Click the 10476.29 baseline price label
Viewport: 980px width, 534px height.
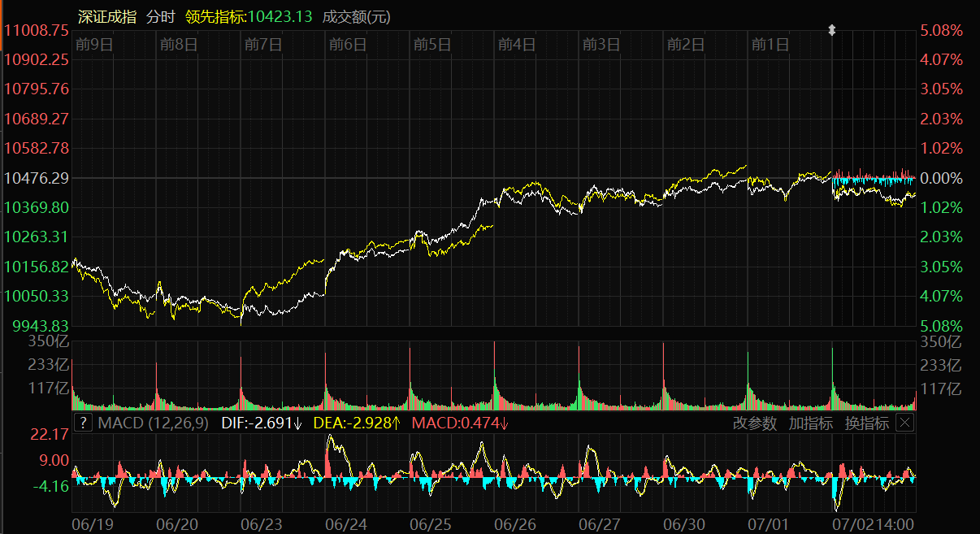36,177
